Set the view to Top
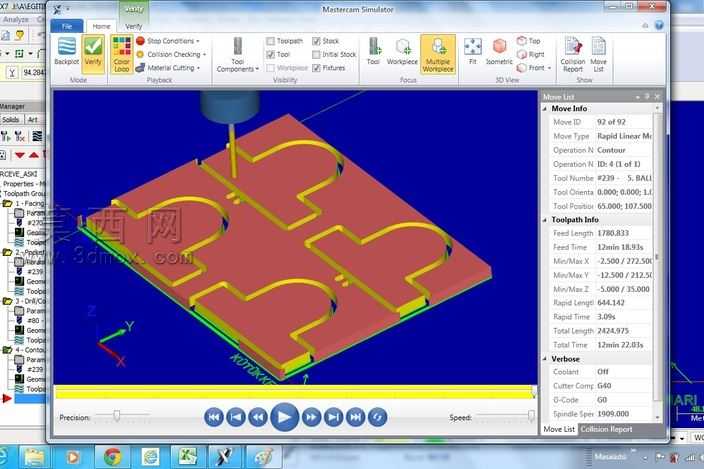704x469 pixels. pos(528,41)
